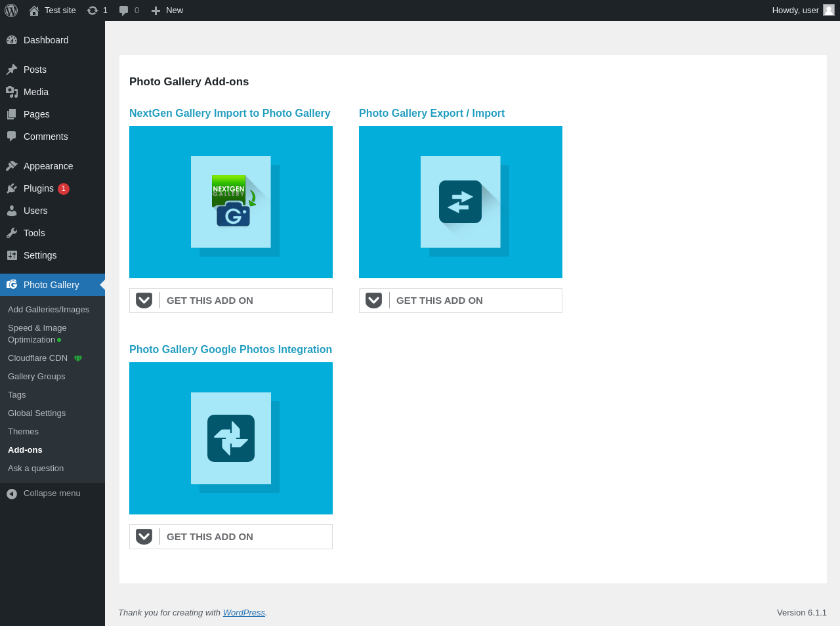Open the WordPress link in the footer
Image resolution: width=840 pixels, height=626 pixels.
[x=244, y=613]
